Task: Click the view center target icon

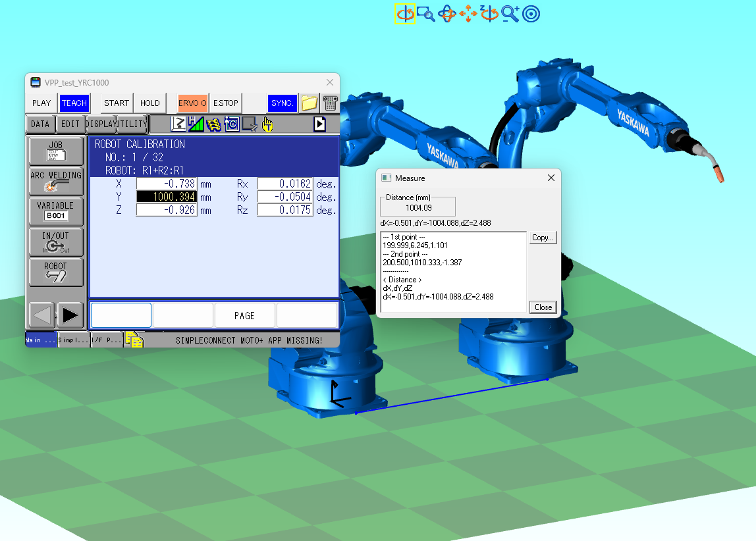Action: (531, 14)
